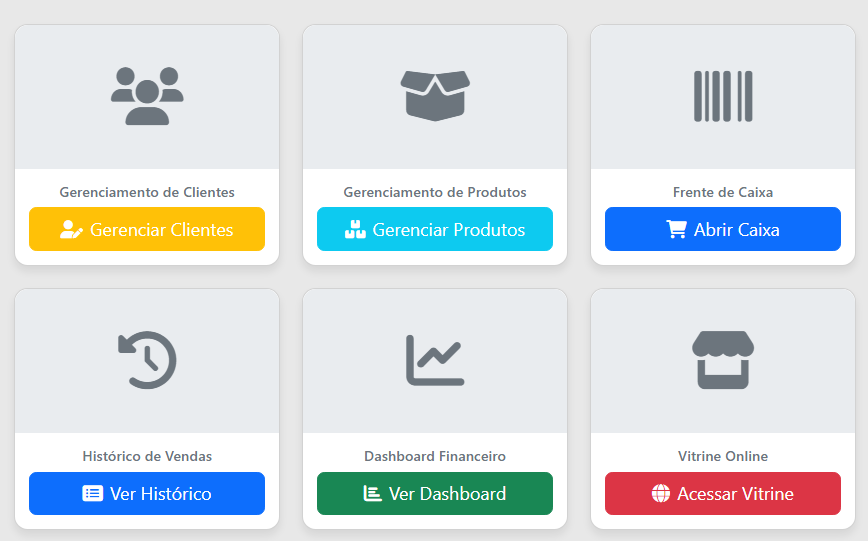
Task: Click the 'Gerenciamento de Clientes' title
Action: click(147, 192)
